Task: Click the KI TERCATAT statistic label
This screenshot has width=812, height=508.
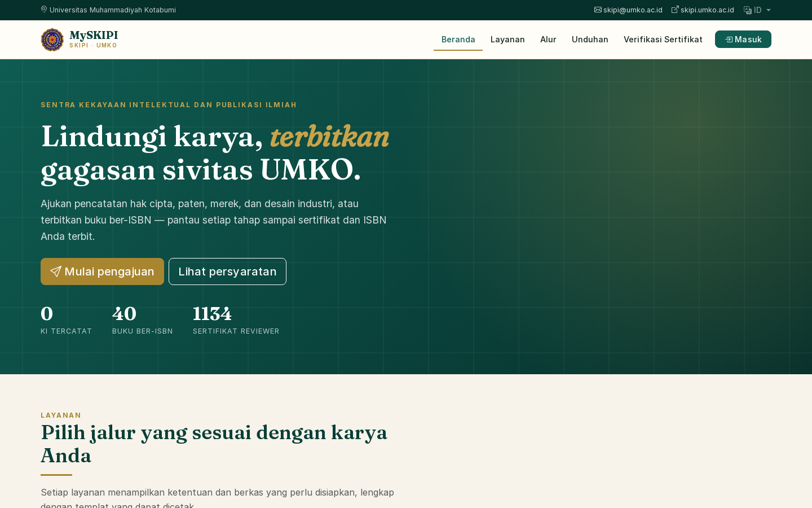Action: [x=66, y=331]
